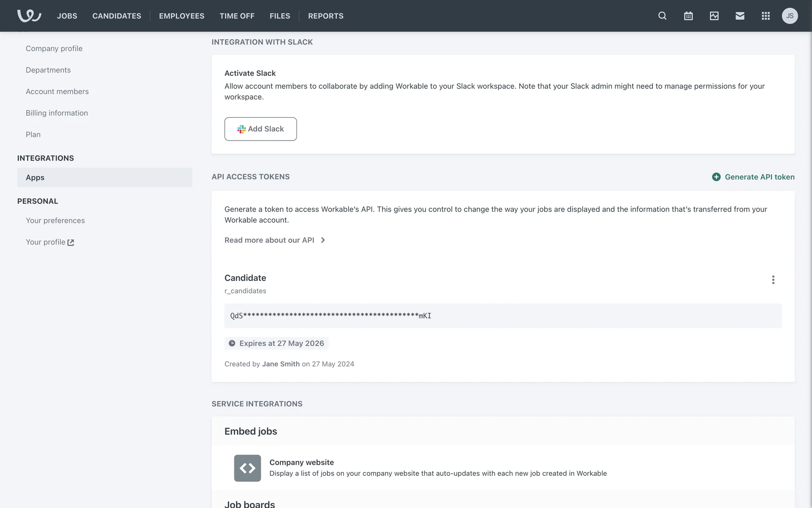Image resolution: width=812 pixels, height=508 pixels.
Task: Open the Reports menu item
Action: tap(326, 16)
